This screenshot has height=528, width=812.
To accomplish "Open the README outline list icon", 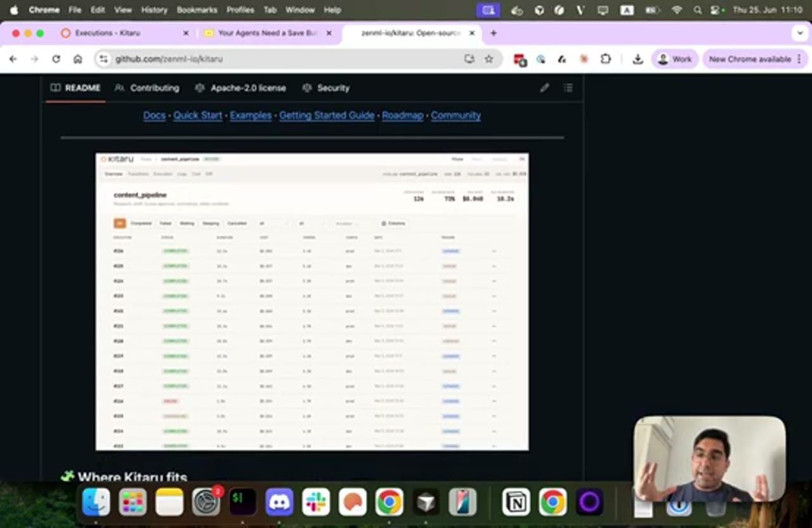I will tap(568, 88).
